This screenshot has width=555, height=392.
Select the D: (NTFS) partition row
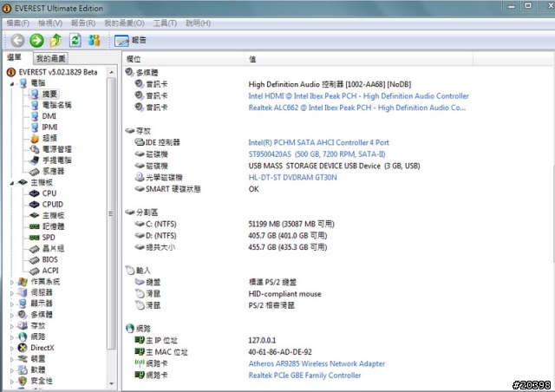tap(231, 236)
